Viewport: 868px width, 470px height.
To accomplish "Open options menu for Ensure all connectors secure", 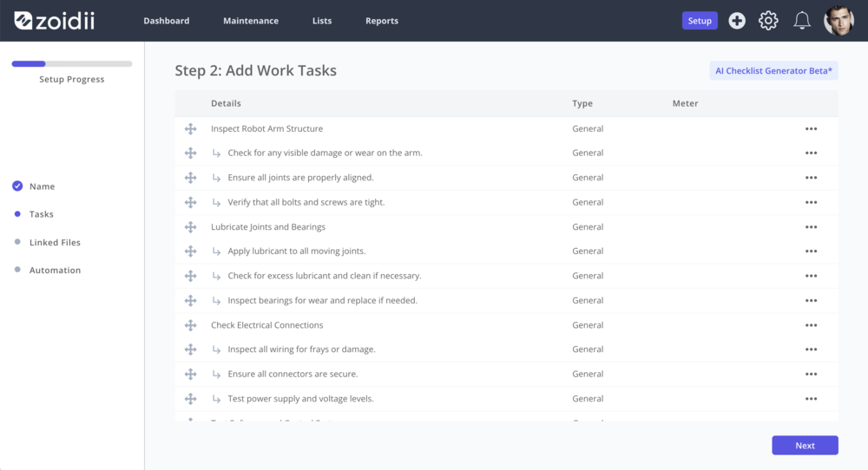I will (811, 375).
